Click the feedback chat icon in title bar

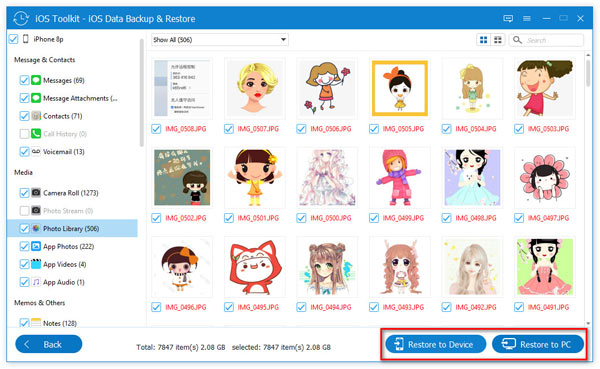[508, 18]
